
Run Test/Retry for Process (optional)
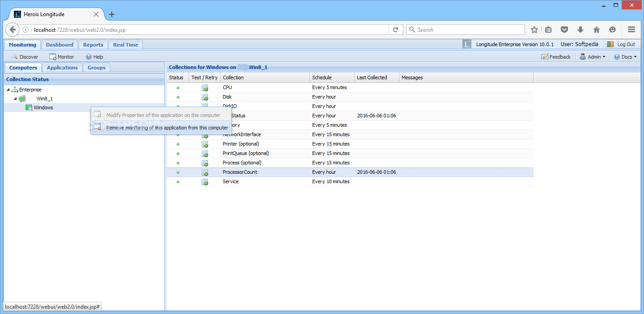pyautogui.click(x=205, y=163)
